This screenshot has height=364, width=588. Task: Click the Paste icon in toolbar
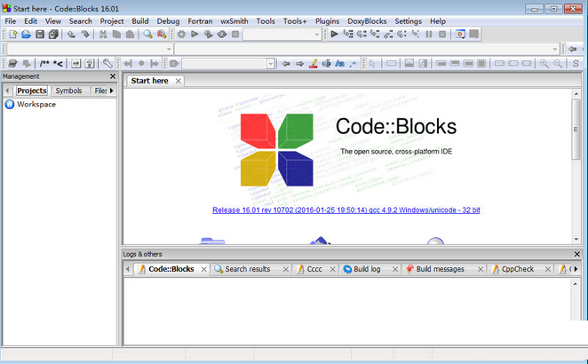point(130,35)
